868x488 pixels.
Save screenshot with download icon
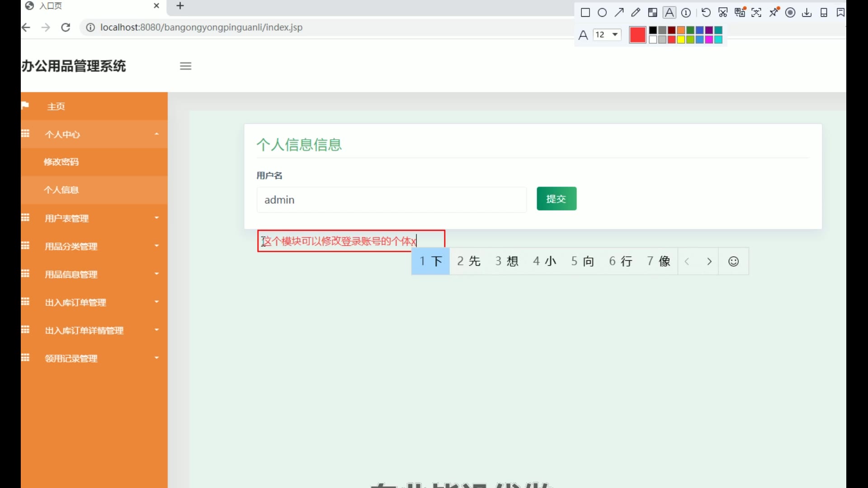tap(807, 13)
